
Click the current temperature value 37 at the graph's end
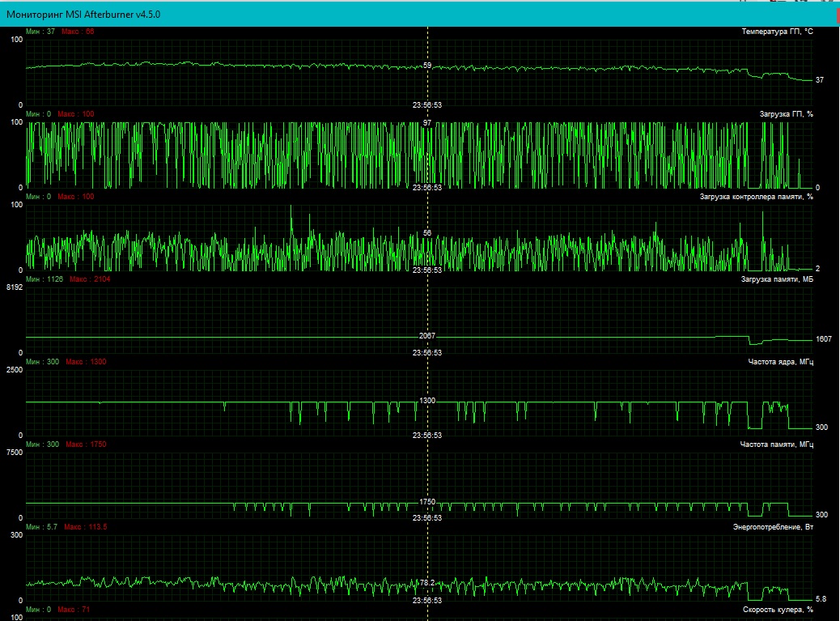tap(820, 80)
